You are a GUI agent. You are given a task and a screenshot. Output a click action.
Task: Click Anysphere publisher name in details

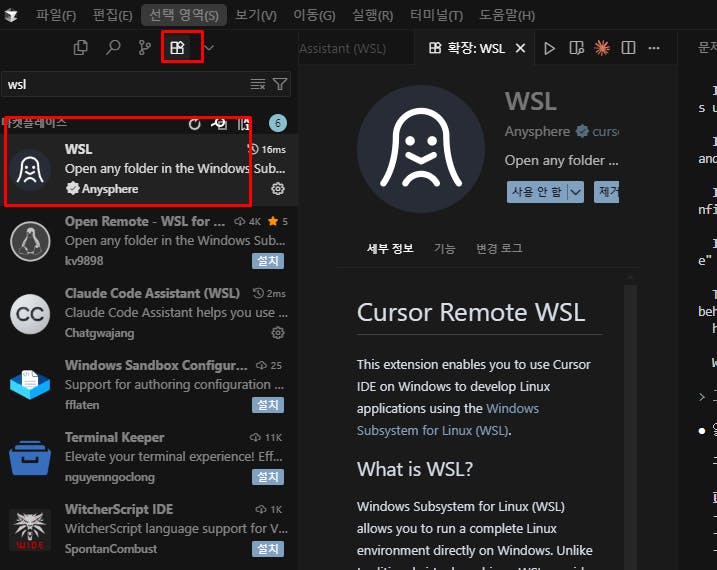(537, 132)
